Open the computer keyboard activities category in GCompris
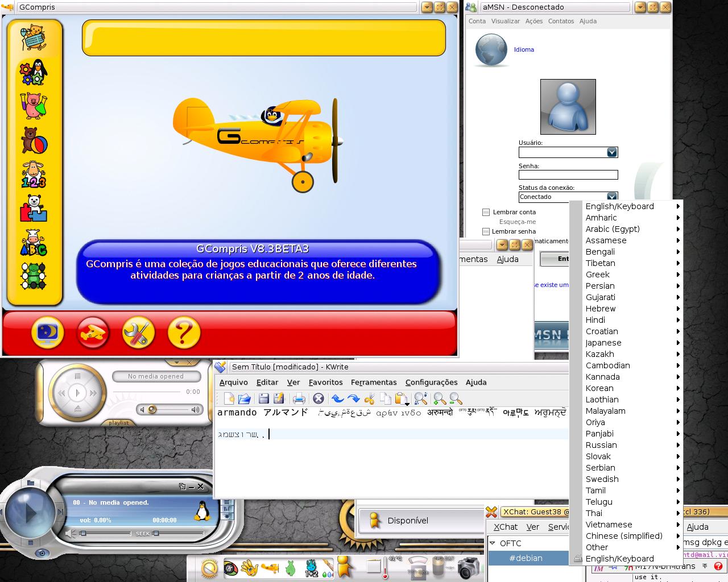Viewport: 728px width, 582px height. [34, 38]
